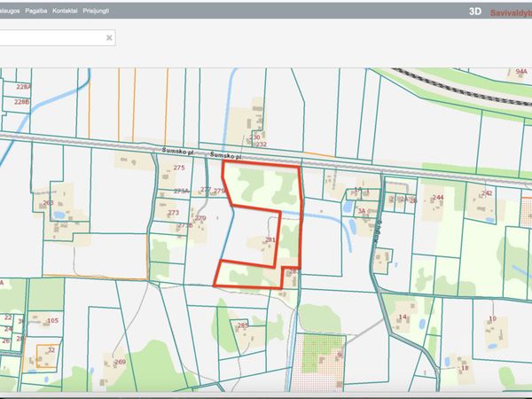This screenshot has width=532, height=399.
Task: Open the Savivaldybė link in header
Action: [x=511, y=12]
